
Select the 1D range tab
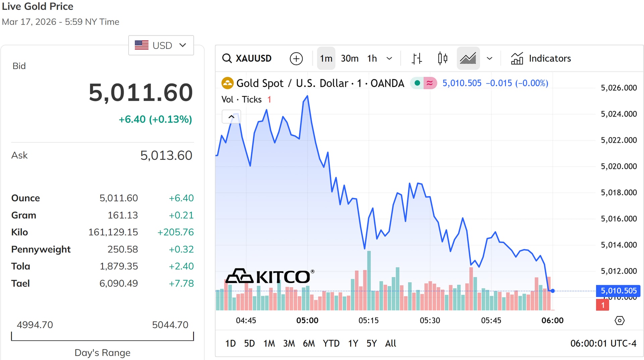click(230, 343)
